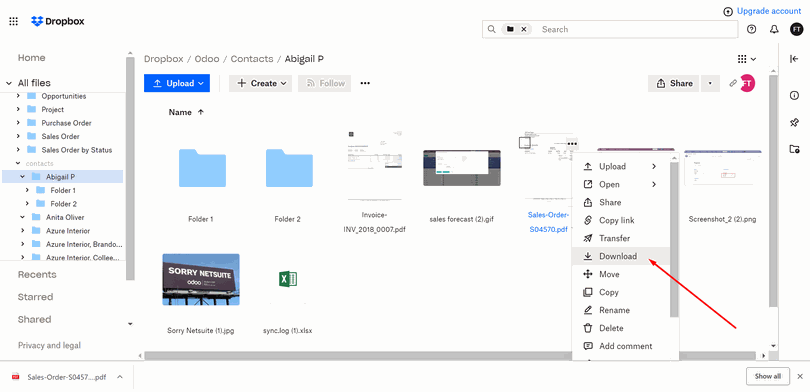Click the Dropbox logo
The height and width of the screenshot is (392, 810).
tap(58, 21)
